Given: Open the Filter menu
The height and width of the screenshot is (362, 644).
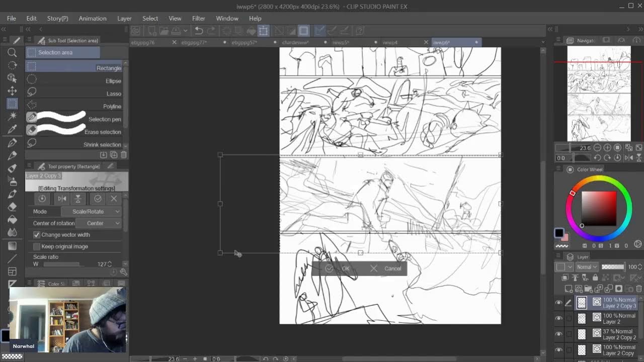Looking at the screenshot, I should [198, 18].
